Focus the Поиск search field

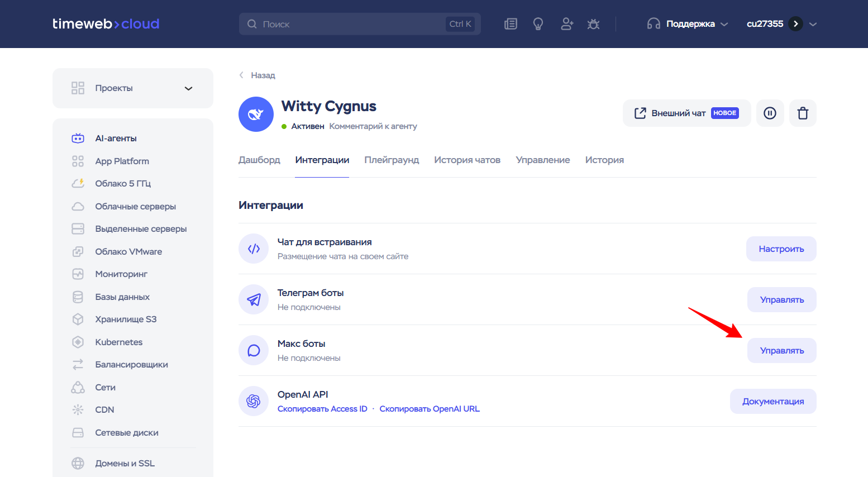(x=360, y=24)
